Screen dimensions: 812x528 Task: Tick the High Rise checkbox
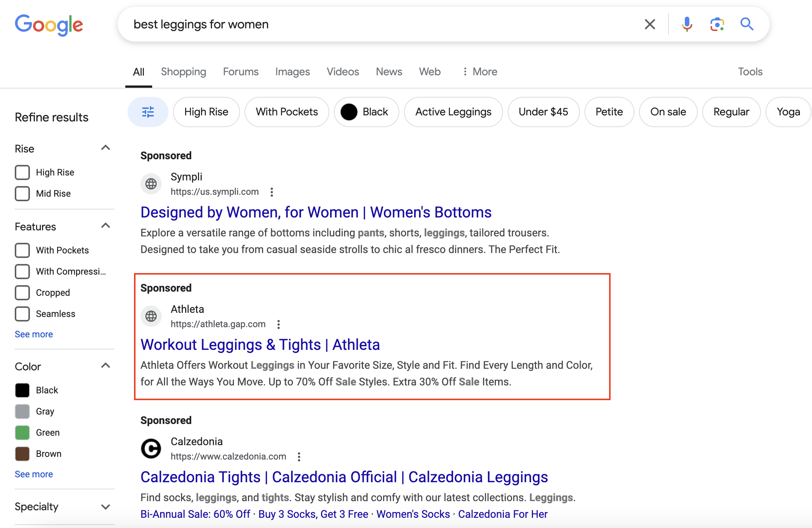[22, 172]
